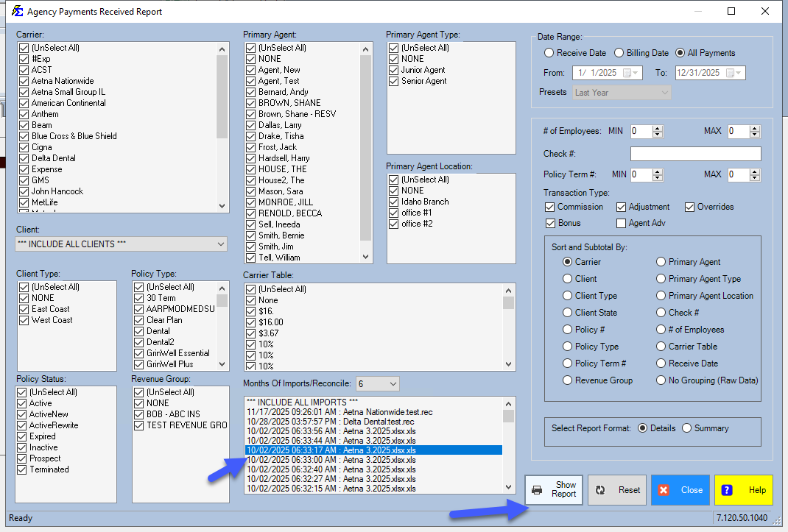Sort and subtotal by Primary Agent
This screenshot has height=532, width=788.
(662, 261)
